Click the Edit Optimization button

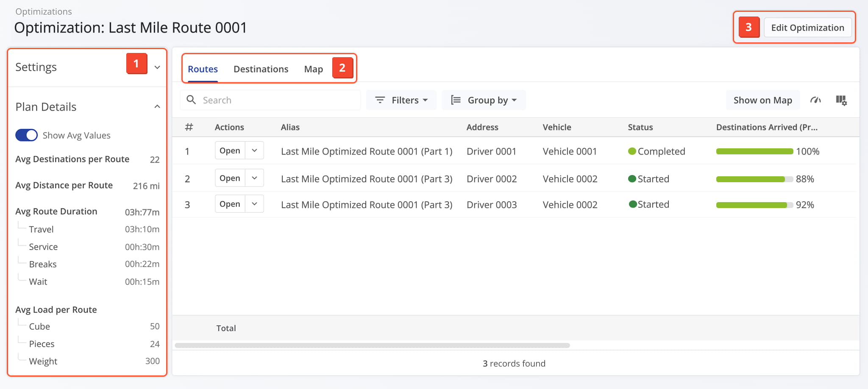point(807,28)
